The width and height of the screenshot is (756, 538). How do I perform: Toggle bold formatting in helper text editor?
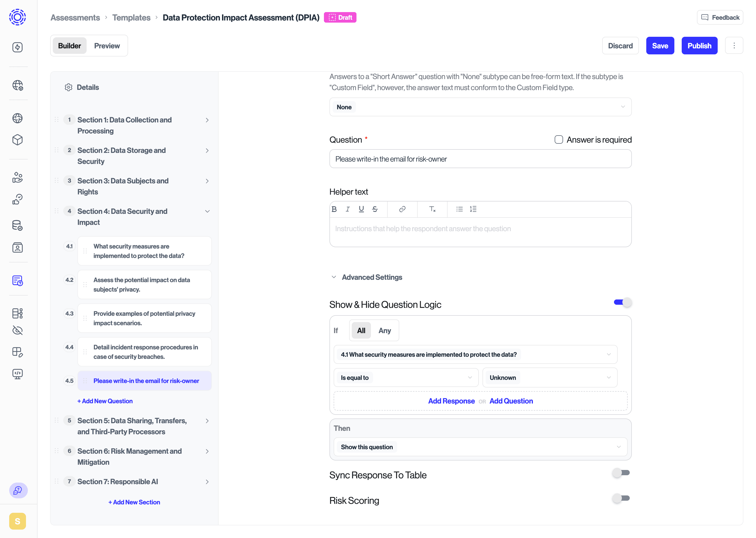(x=334, y=209)
